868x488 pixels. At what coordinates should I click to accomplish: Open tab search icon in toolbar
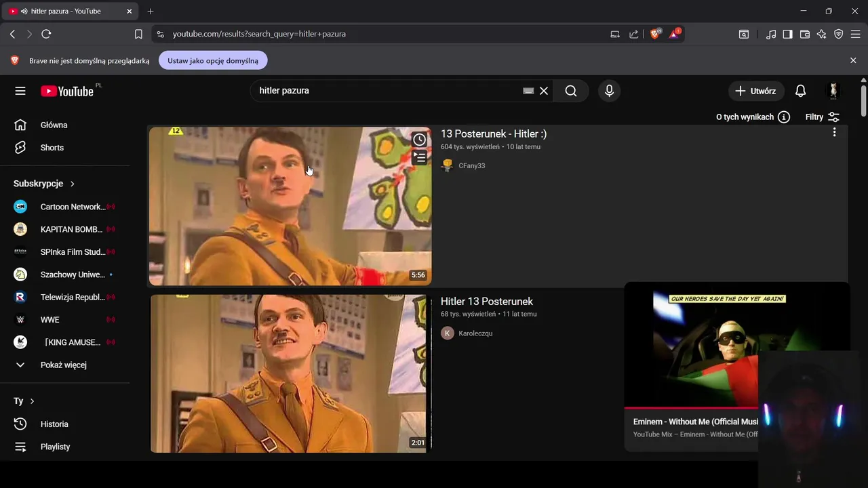pyautogui.click(x=744, y=34)
